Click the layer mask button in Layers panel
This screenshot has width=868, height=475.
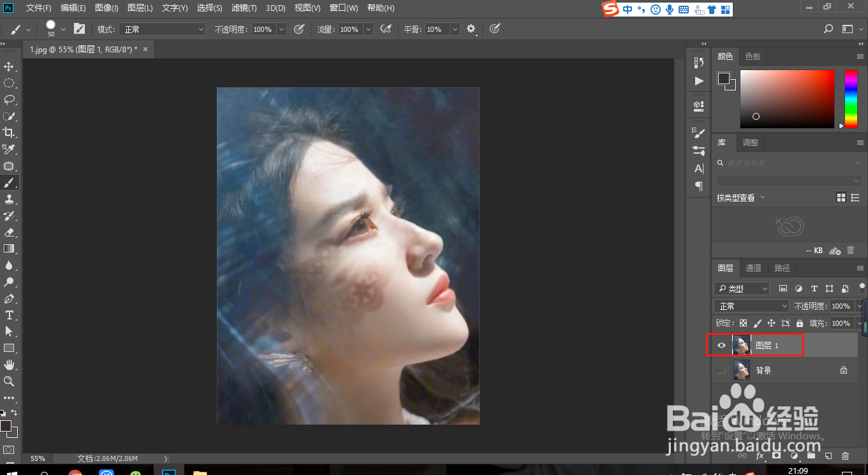tap(776, 456)
